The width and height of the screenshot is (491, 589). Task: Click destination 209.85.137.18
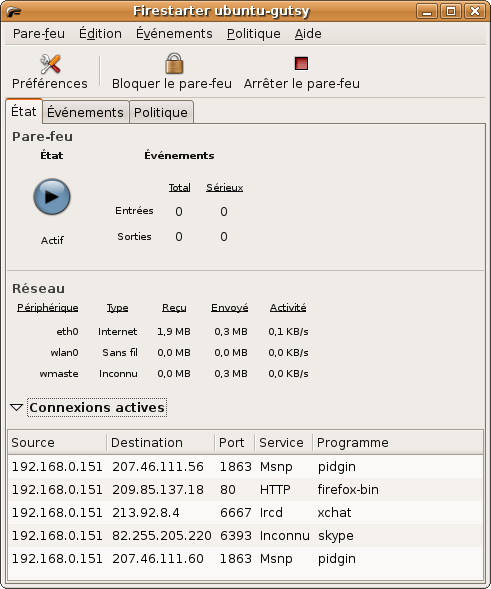[x=158, y=489]
